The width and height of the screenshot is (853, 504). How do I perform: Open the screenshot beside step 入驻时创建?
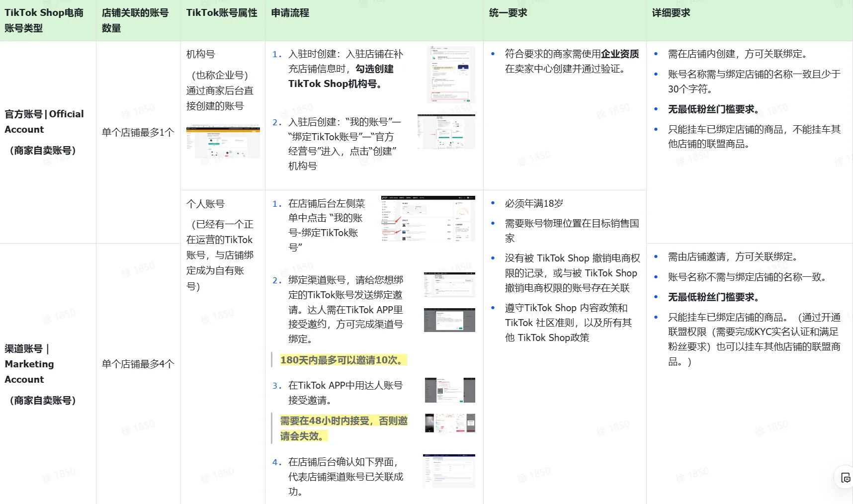(451, 75)
